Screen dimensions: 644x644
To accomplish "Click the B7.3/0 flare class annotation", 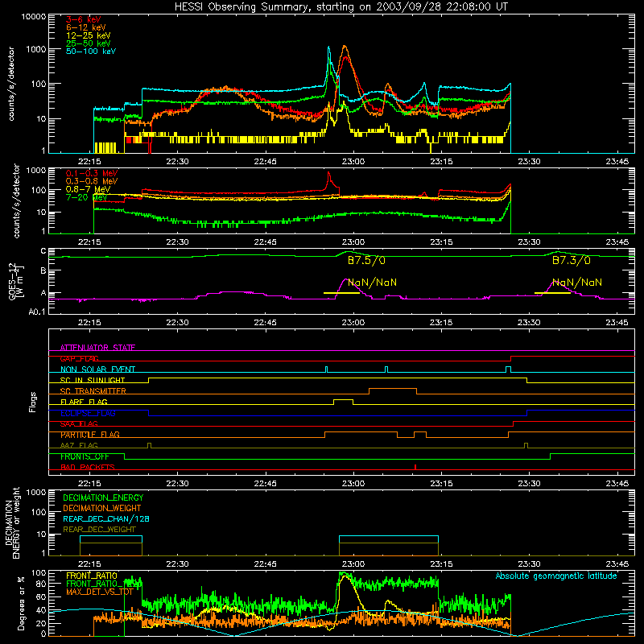I will click(x=572, y=260).
